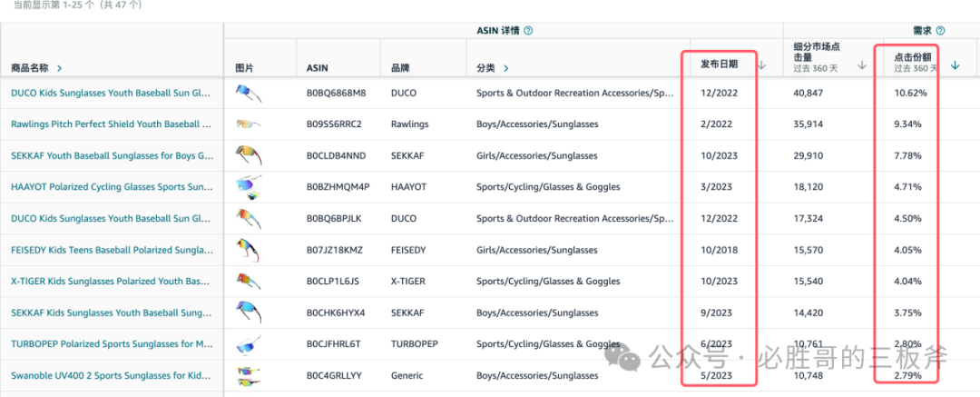Image resolution: width=980 pixels, height=397 pixels.
Task: Click brand cell FEISEDY
Action: coord(408,250)
